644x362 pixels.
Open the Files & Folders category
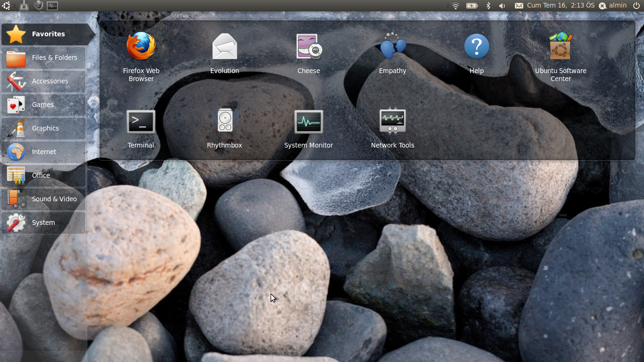(43, 58)
